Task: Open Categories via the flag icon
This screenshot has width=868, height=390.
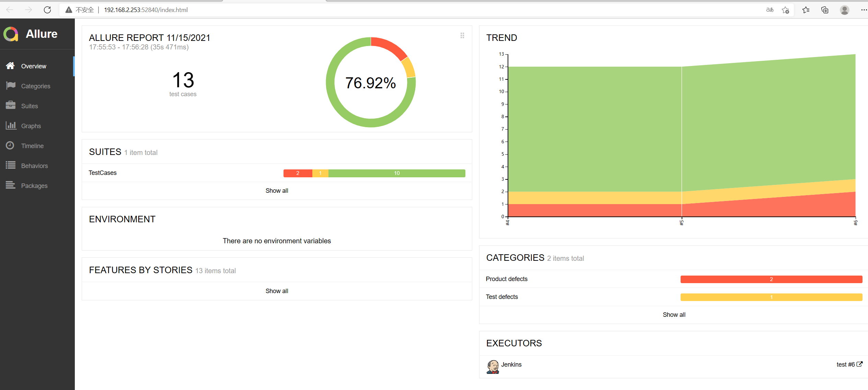Action: coord(11,86)
